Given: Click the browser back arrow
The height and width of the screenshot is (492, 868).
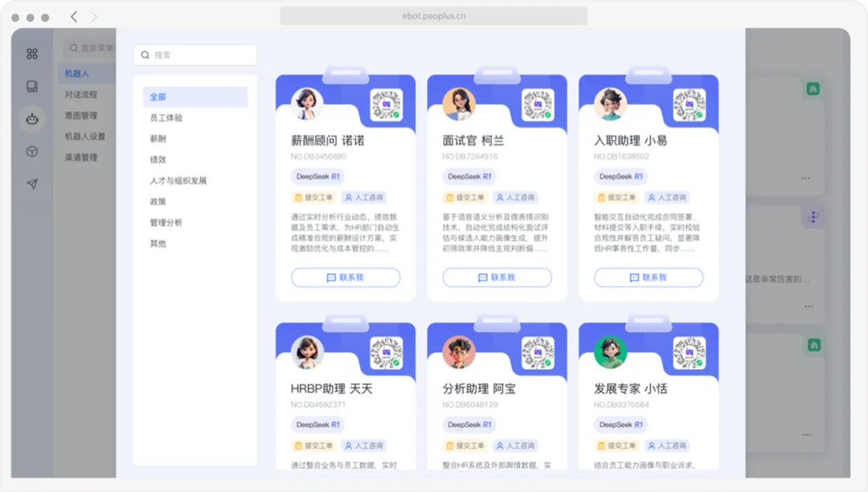Looking at the screenshot, I should pyautogui.click(x=73, y=15).
